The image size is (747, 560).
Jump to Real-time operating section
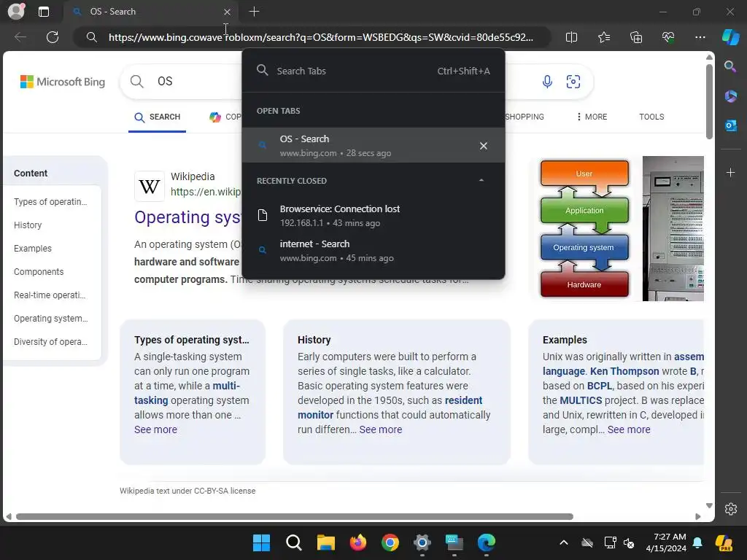(50, 295)
